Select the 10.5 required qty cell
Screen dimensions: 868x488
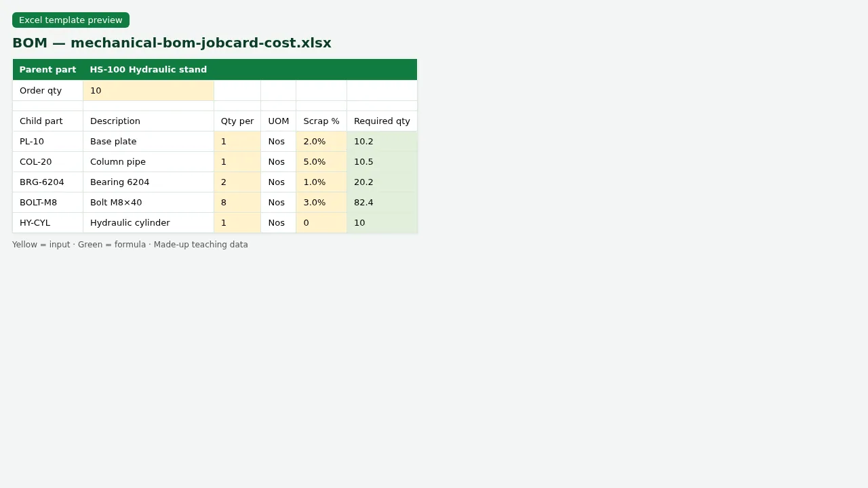coord(382,162)
